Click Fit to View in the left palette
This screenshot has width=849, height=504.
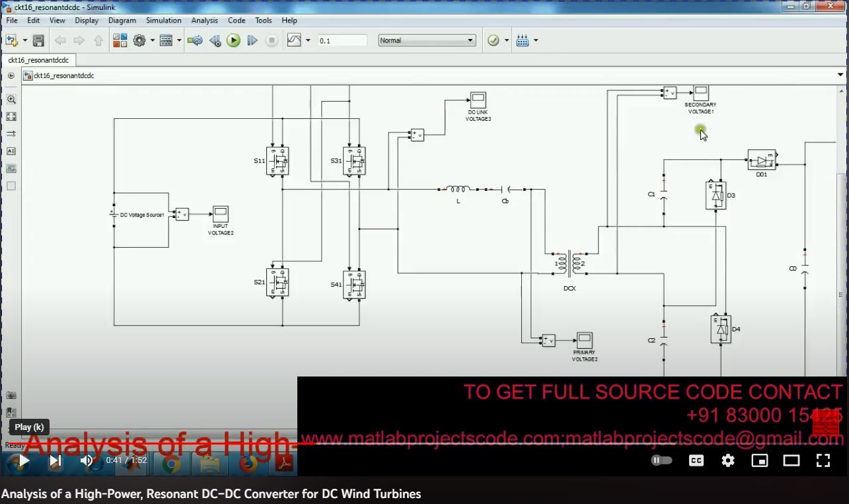click(11, 117)
